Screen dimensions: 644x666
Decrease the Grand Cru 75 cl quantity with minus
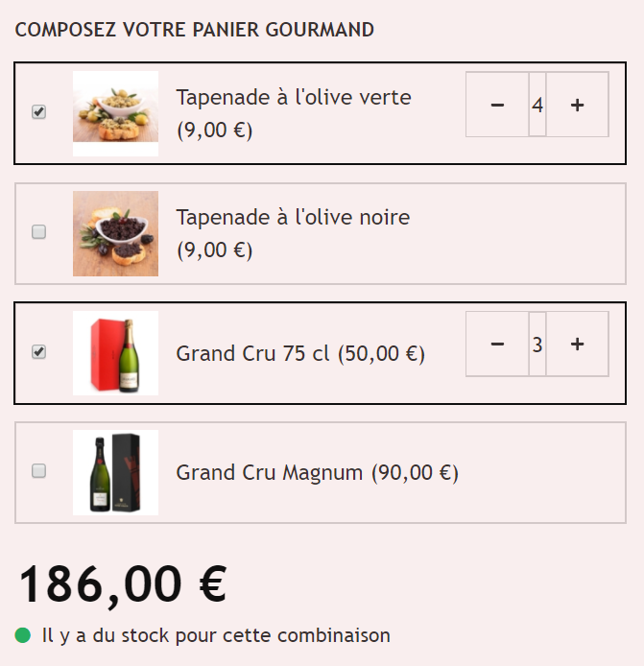click(497, 345)
